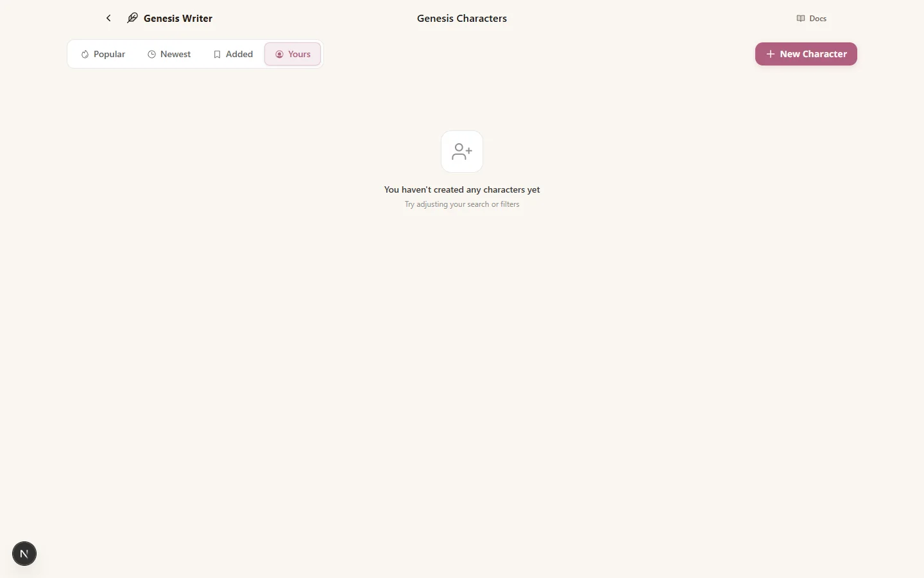Enable Newest sorting
Image resolution: width=924 pixels, height=578 pixels.
170,54
